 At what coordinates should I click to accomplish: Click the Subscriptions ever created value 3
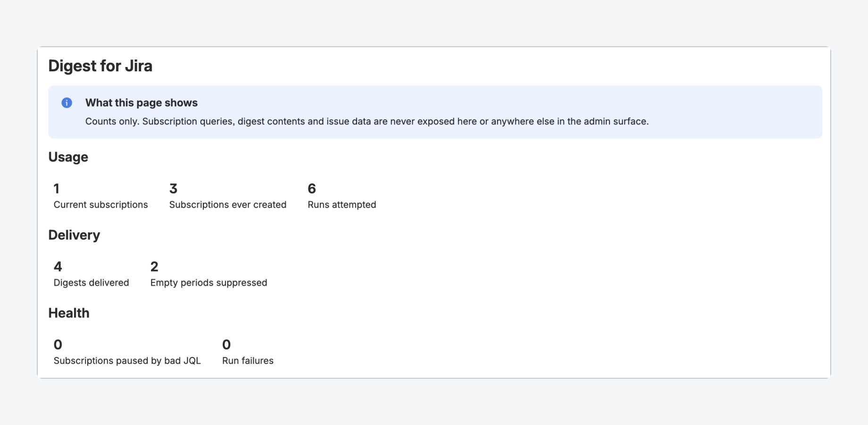[x=174, y=189]
